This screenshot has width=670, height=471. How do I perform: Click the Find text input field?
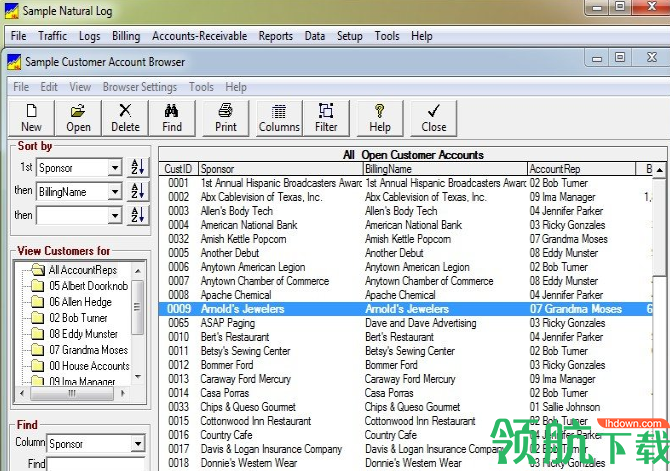tap(96, 464)
